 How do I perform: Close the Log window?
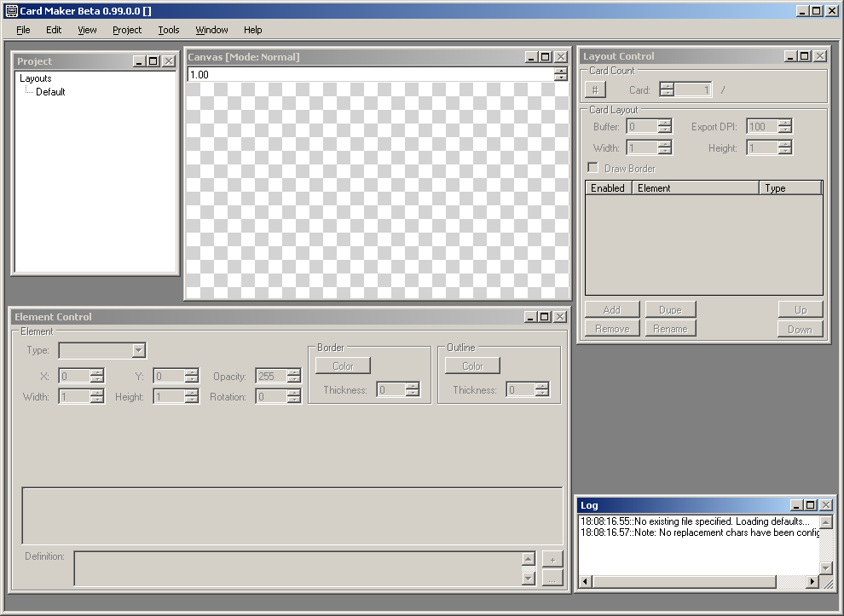point(824,505)
